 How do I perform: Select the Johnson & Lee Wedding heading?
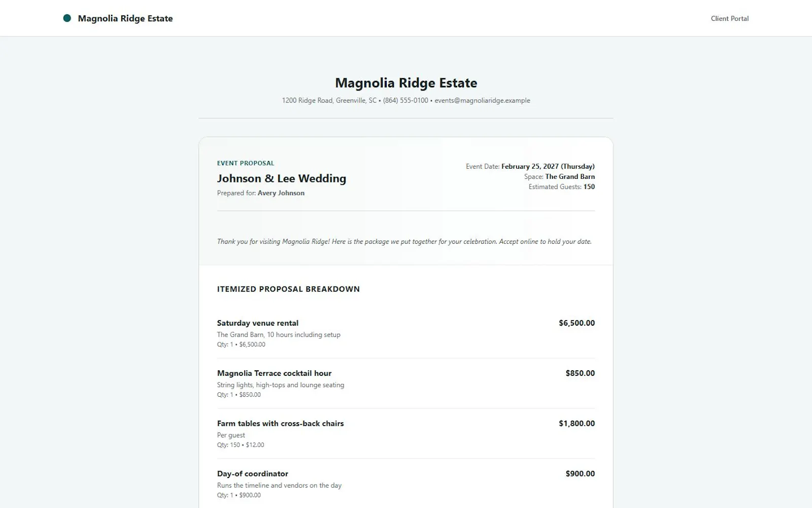tap(282, 178)
